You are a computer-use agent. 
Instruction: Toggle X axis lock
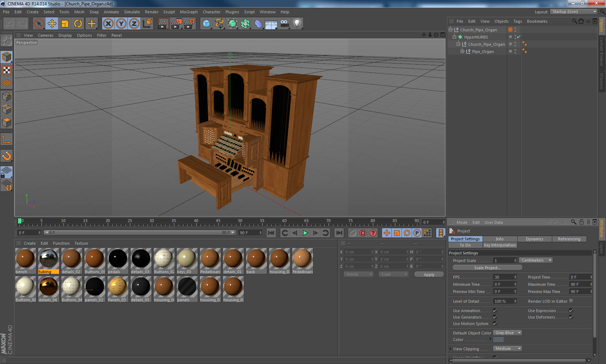coord(108,24)
